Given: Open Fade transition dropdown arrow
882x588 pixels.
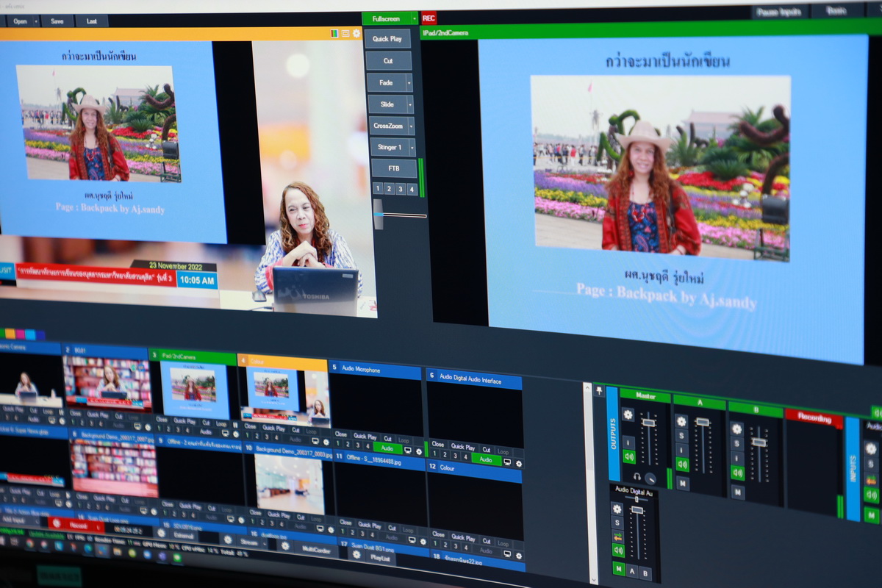Looking at the screenshot, I should (x=409, y=82).
